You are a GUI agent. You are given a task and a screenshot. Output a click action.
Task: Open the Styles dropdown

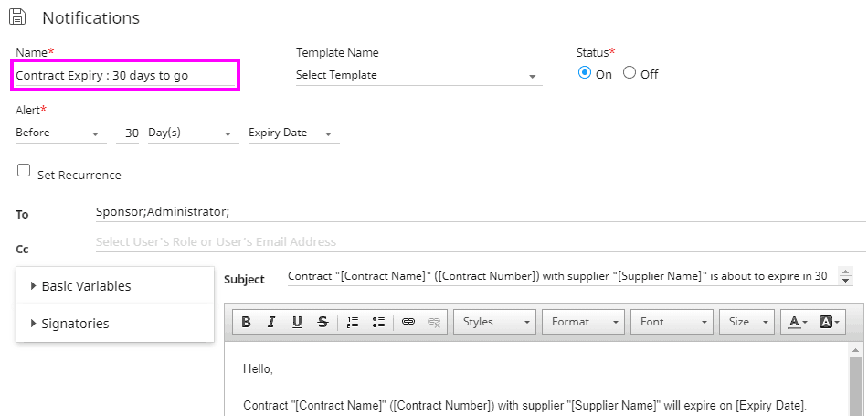(495, 322)
